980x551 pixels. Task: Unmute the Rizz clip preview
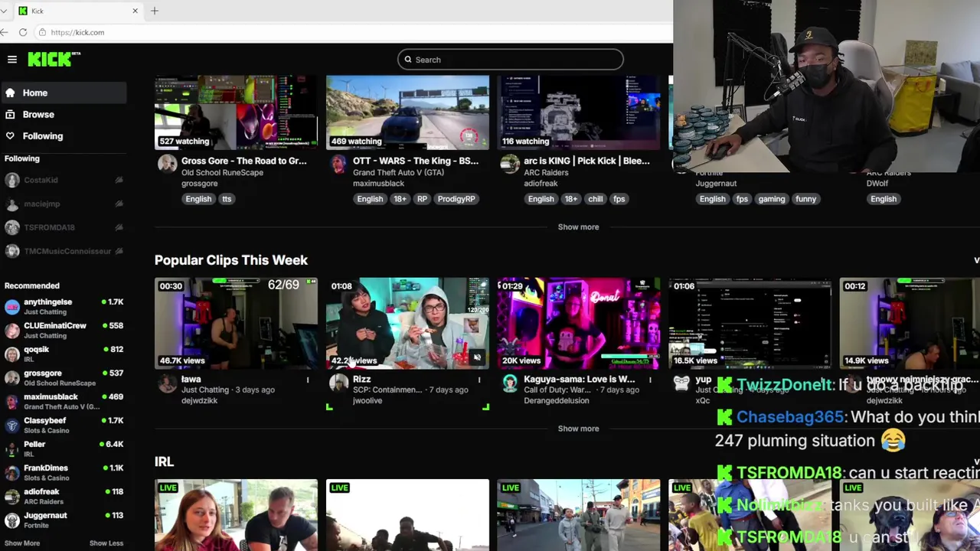(x=477, y=357)
